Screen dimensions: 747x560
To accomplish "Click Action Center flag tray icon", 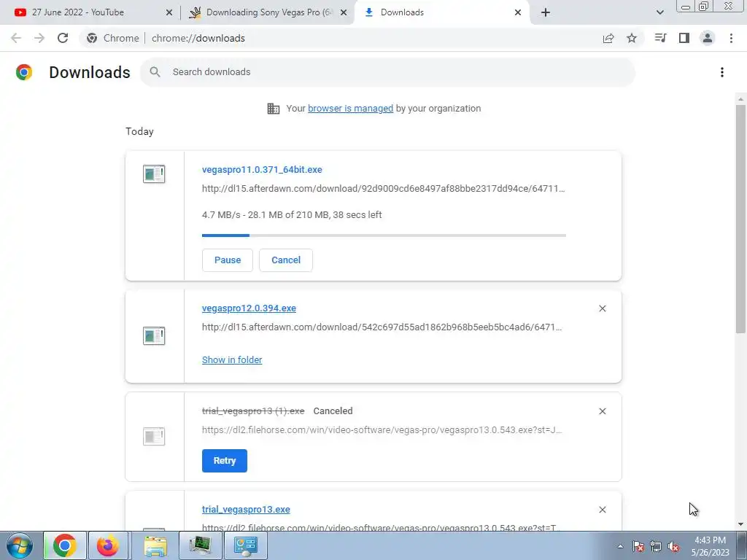I will point(638,547).
